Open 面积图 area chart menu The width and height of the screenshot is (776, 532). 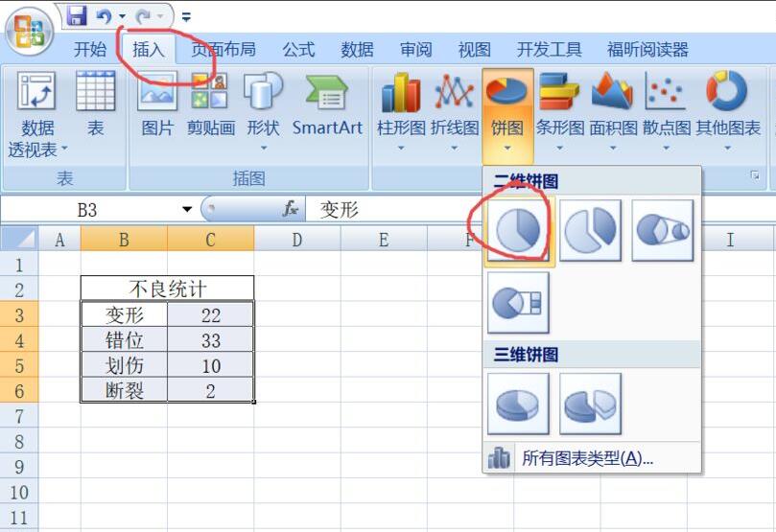coord(613,111)
